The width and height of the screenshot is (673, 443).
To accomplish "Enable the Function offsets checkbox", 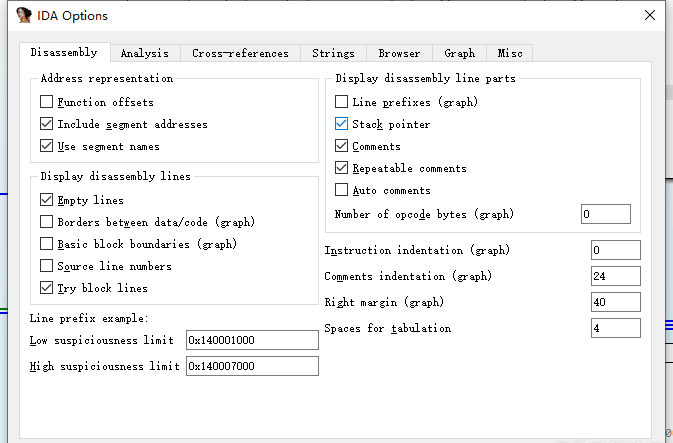I will tap(46, 102).
